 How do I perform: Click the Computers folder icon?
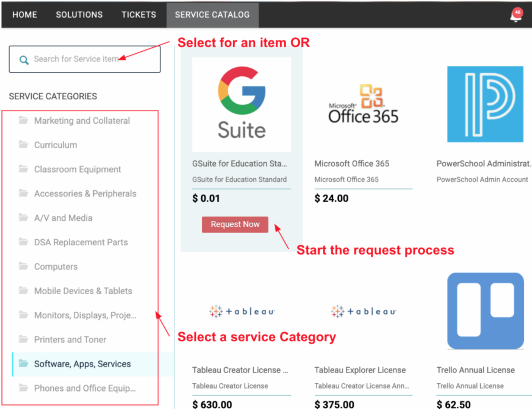click(23, 266)
